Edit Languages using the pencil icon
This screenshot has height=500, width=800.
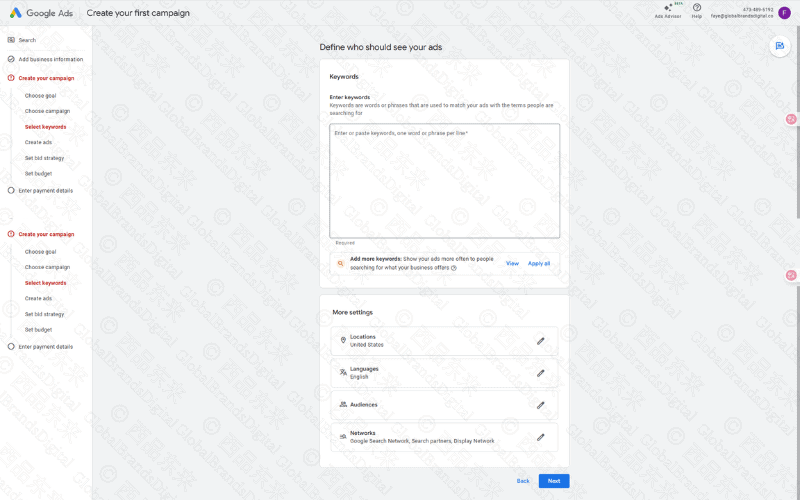click(540, 373)
